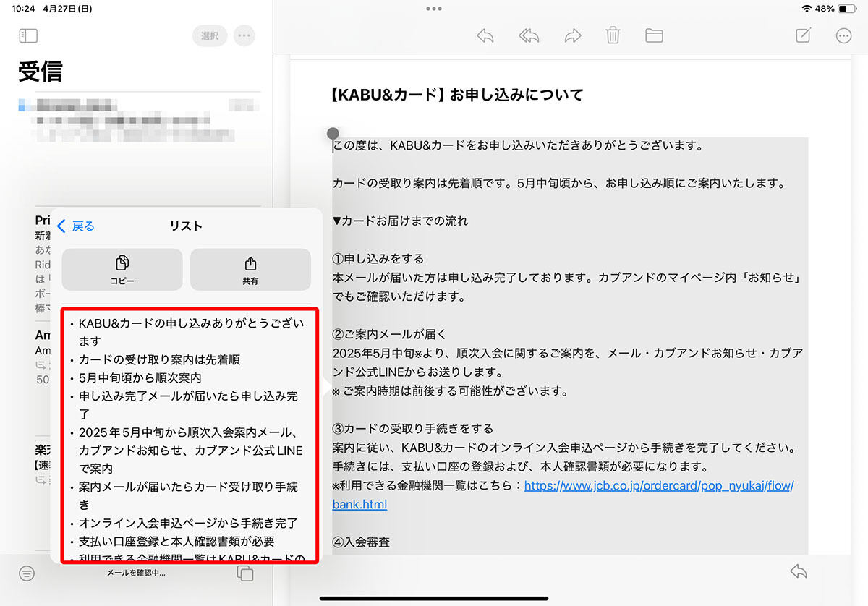Tap the stacked-windows icon below the inbox list
Viewport: 868px width, 606px height.
(245, 573)
